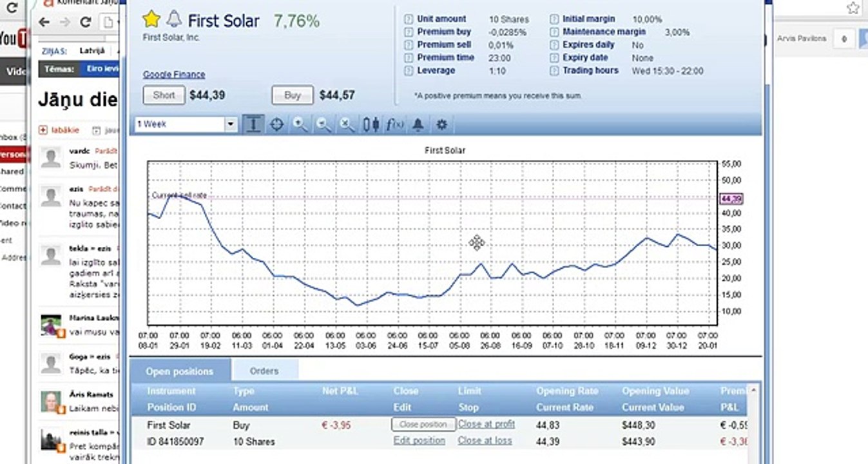Show help for Trading hours
Image resolution: width=868 pixels, height=464 pixels.
coord(554,71)
